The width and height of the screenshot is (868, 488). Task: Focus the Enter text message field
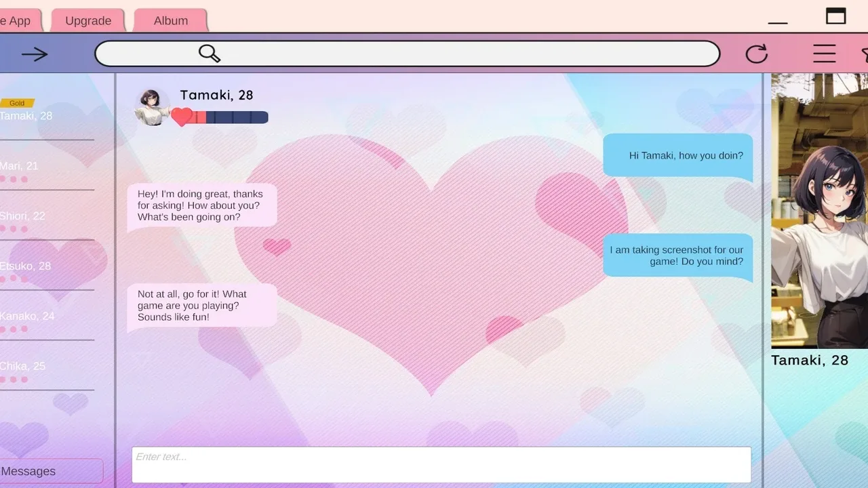[441, 464]
